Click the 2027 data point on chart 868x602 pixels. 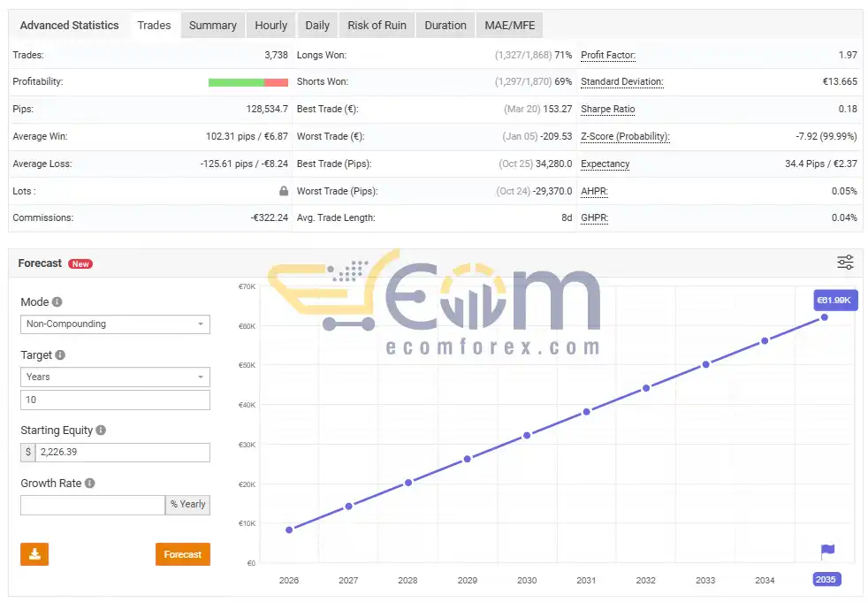(349, 507)
